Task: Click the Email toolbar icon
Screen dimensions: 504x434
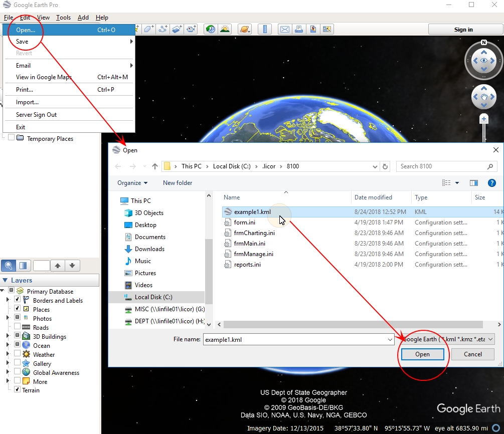Action: point(285,29)
